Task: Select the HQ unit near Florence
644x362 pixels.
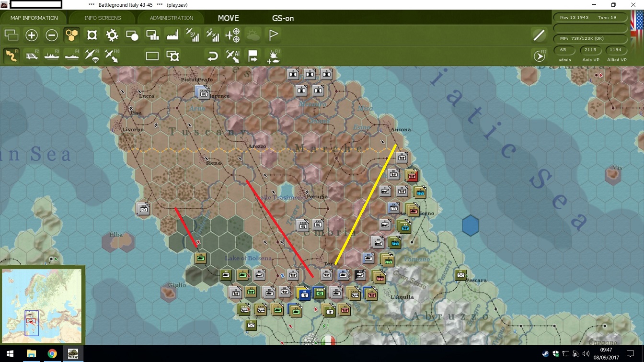Action: click(203, 92)
